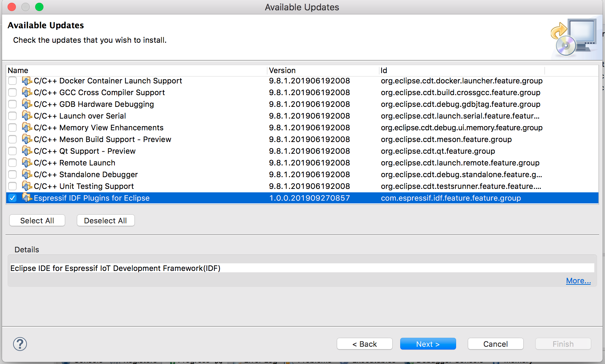Click the feature icon for Espressif IDF Plugins
The height and width of the screenshot is (364, 605).
[x=27, y=198]
